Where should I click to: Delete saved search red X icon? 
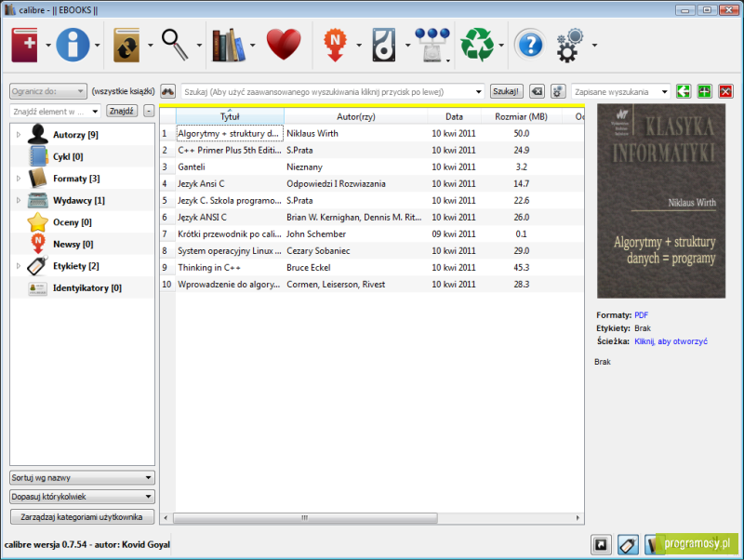726,91
